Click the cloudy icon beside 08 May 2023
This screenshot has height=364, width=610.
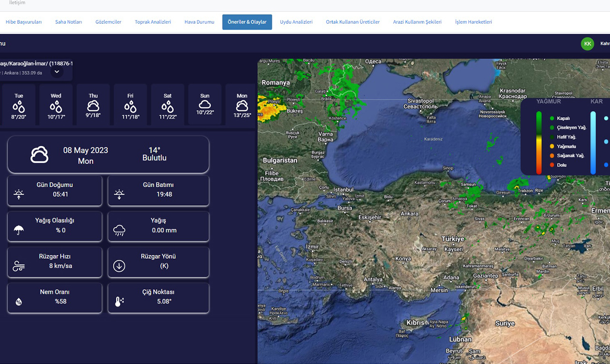(x=40, y=155)
